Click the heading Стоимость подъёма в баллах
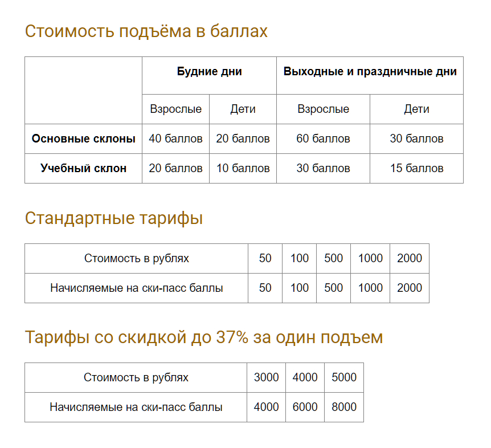The height and width of the screenshot is (448, 491). coord(146,31)
